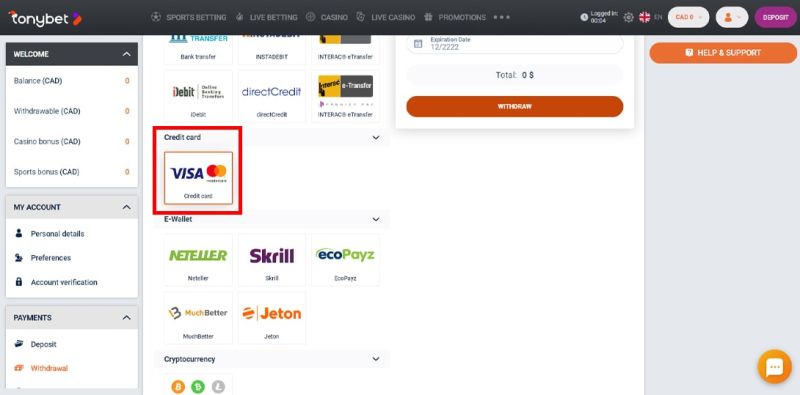Click the Withdraw button
The image size is (800, 395).
coord(515,107)
